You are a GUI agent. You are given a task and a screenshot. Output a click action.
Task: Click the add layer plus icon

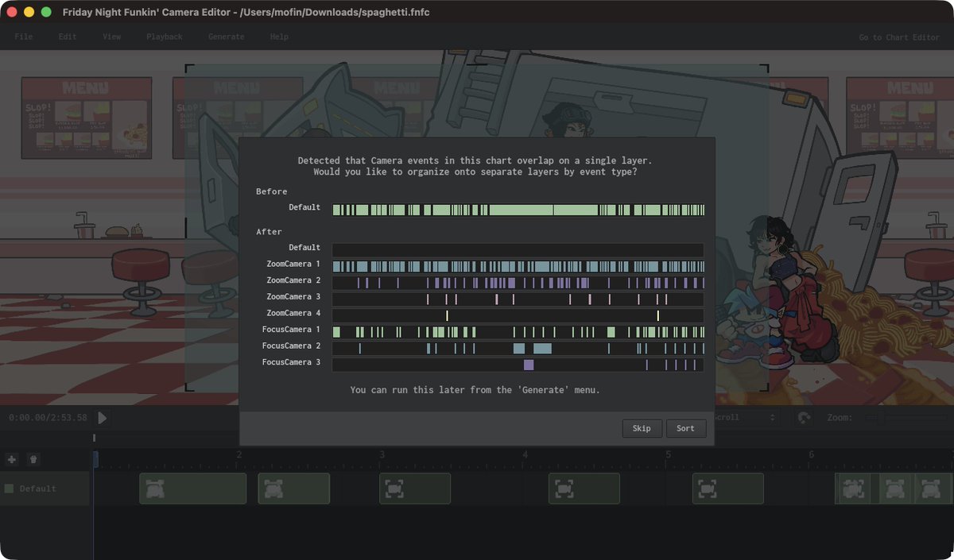11,459
